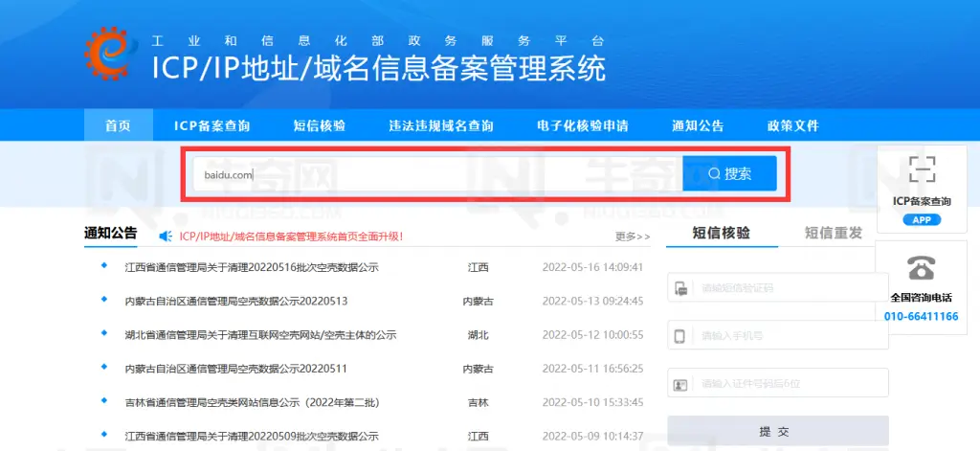The width and height of the screenshot is (980, 451).
Task: Click the ICP/IP地址/域名信息备案管理系统 title
Action: tap(379, 68)
